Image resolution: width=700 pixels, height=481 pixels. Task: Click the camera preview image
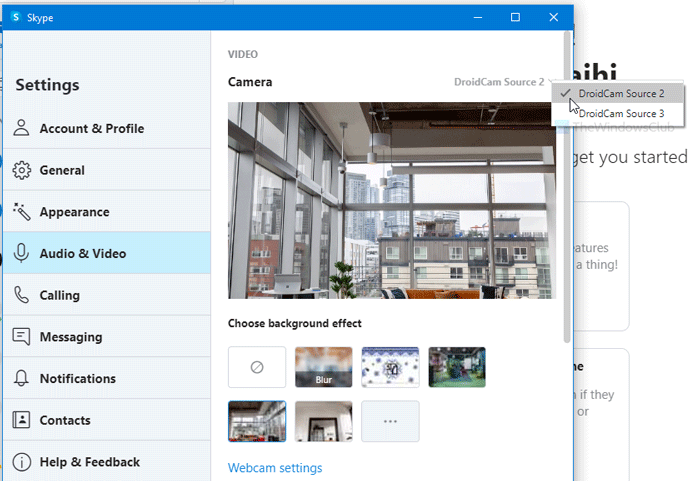tap(392, 201)
